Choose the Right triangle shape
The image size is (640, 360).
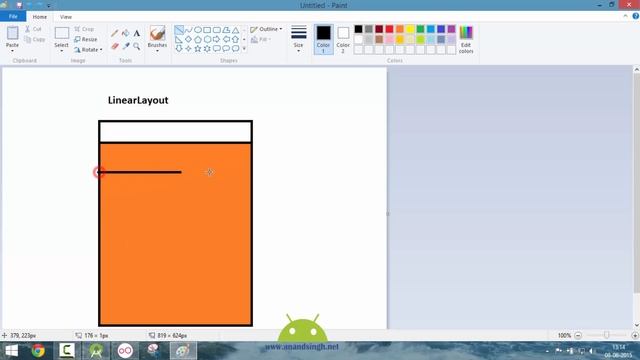[x=179, y=39]
